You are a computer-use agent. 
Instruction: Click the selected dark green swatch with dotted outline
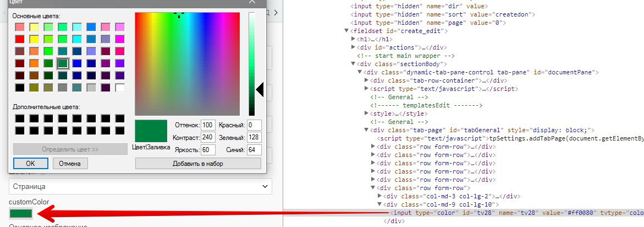click(x=63, y=63)
